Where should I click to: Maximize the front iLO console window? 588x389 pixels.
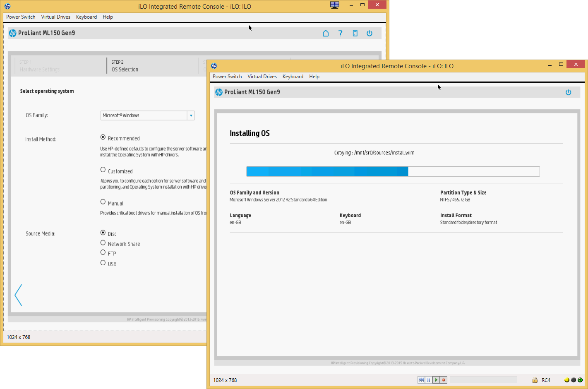[561, 65]
